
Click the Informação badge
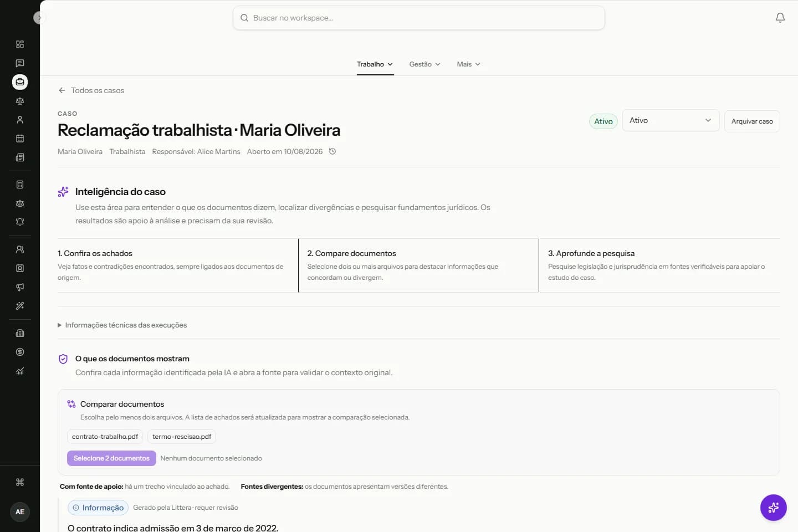click(x=98, y=508)
